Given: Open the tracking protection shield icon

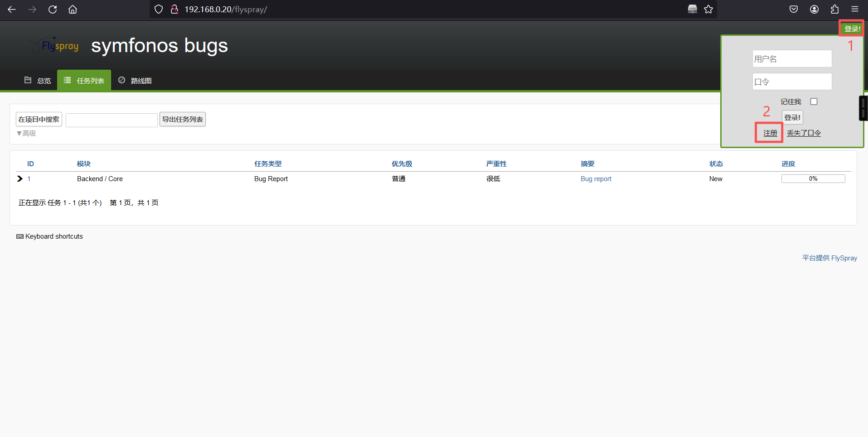Looking at the screenshot, I should (159, 9).
